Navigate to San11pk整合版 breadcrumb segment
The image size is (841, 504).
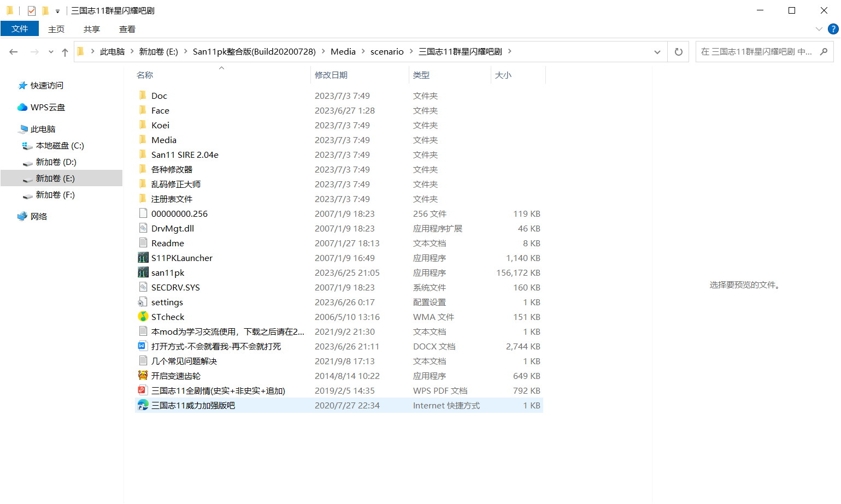(254, 51)
